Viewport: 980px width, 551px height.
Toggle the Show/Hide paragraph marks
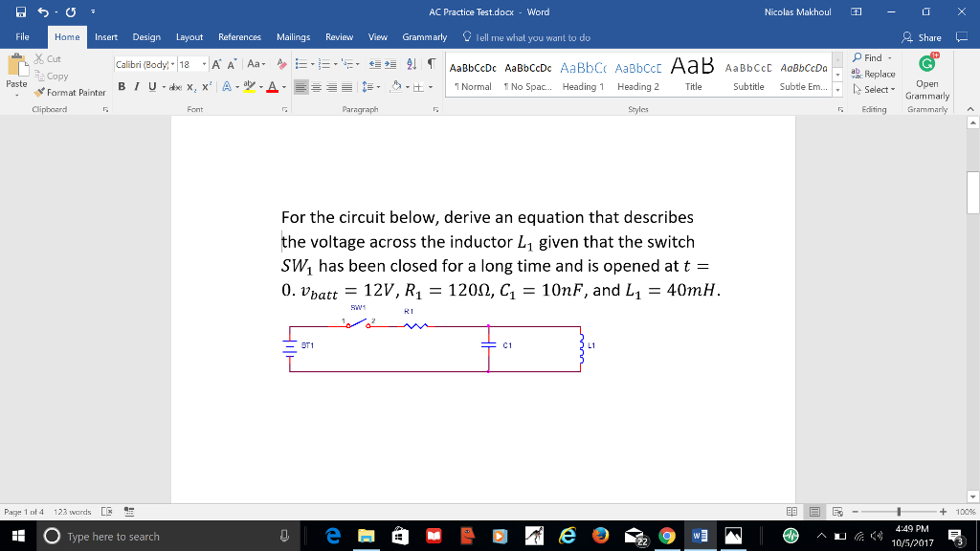[x=433, y=64]
